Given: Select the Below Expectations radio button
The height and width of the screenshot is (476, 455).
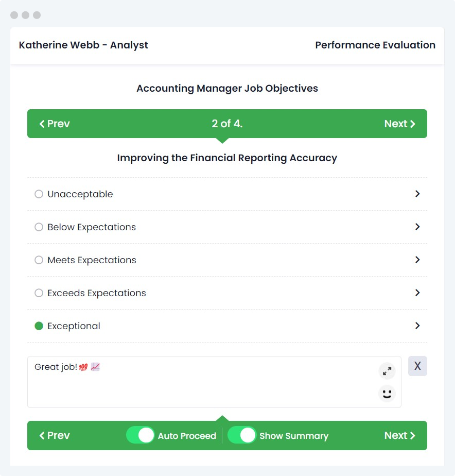Looking at the screenshot, I should point(39,227).
